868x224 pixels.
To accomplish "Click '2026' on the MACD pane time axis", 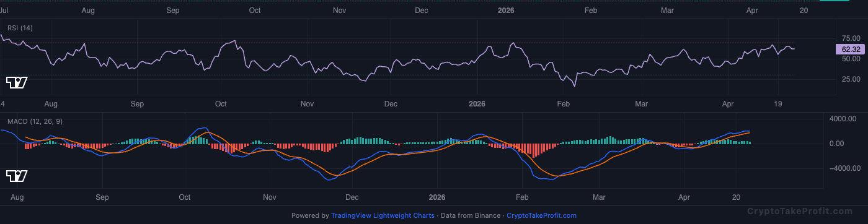I will [437, 197].
